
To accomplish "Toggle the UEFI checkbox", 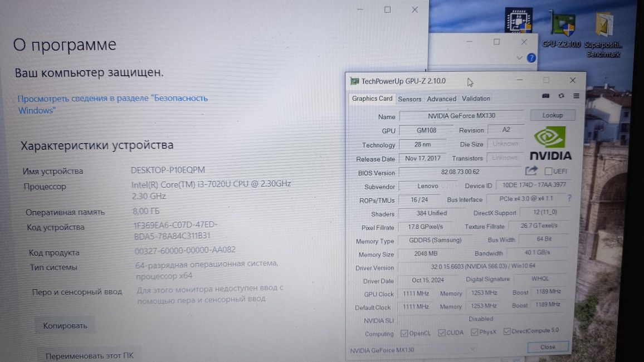I will tap(548, 171).
